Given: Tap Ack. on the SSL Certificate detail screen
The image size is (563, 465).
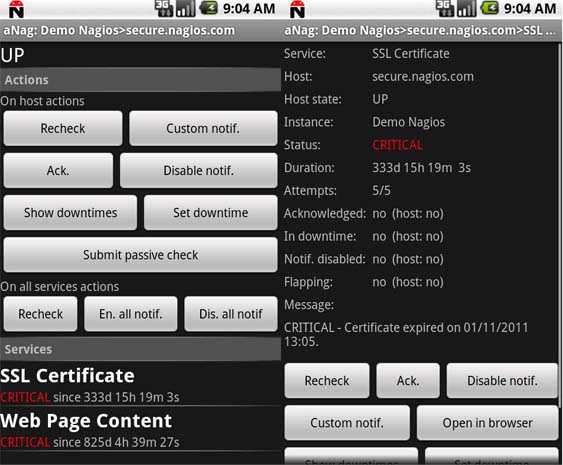Looking at the screenshot, I should pyautogui.click(x=408, y=381).
